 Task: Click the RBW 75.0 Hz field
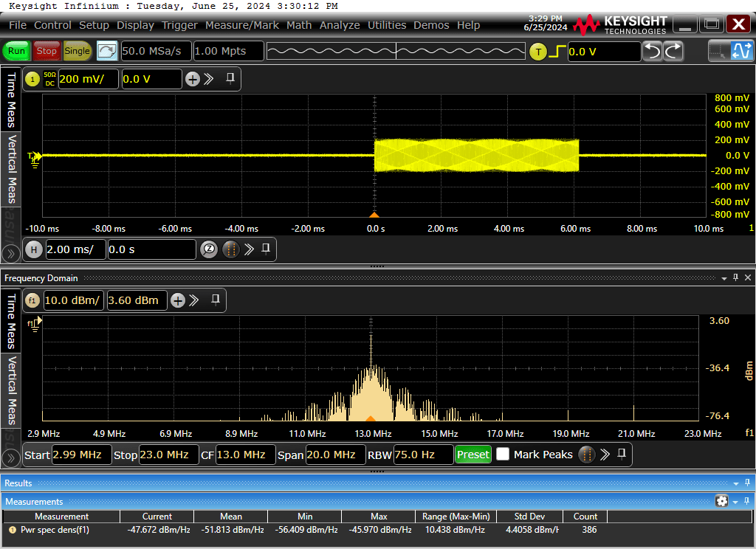pos(422,455)
